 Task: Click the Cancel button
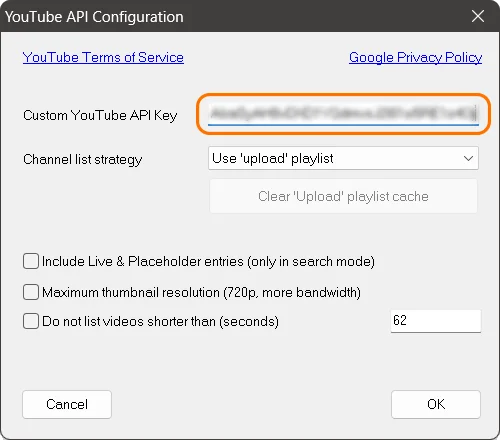pyautogui.click(x=67, y=404)
